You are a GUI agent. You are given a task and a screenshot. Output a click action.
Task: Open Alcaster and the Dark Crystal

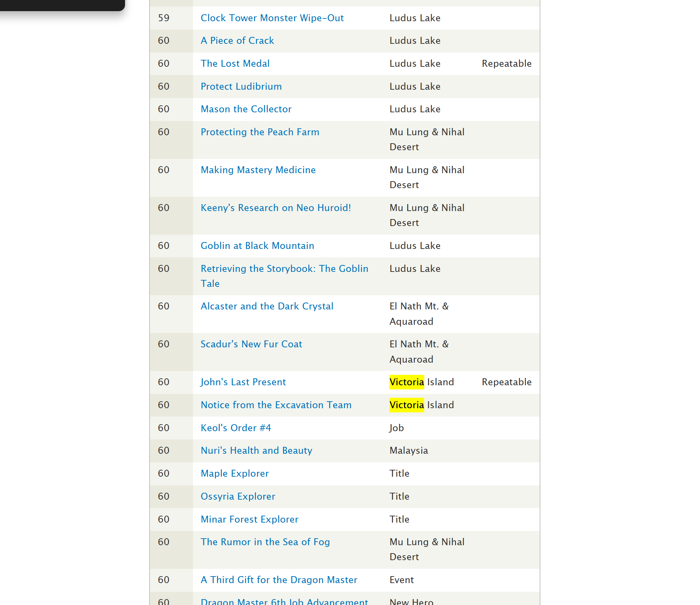coord(267,306)
